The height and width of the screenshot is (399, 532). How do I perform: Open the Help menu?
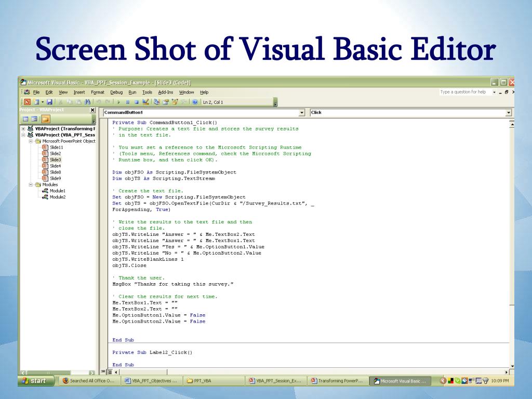coord(204,92)
